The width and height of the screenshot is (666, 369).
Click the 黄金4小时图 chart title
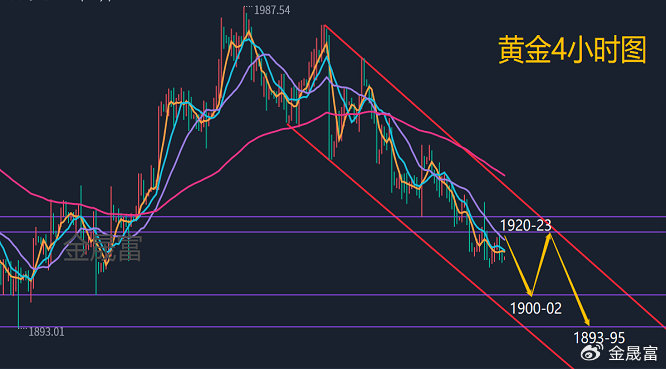pyautogui.click(x=572, y=50)
